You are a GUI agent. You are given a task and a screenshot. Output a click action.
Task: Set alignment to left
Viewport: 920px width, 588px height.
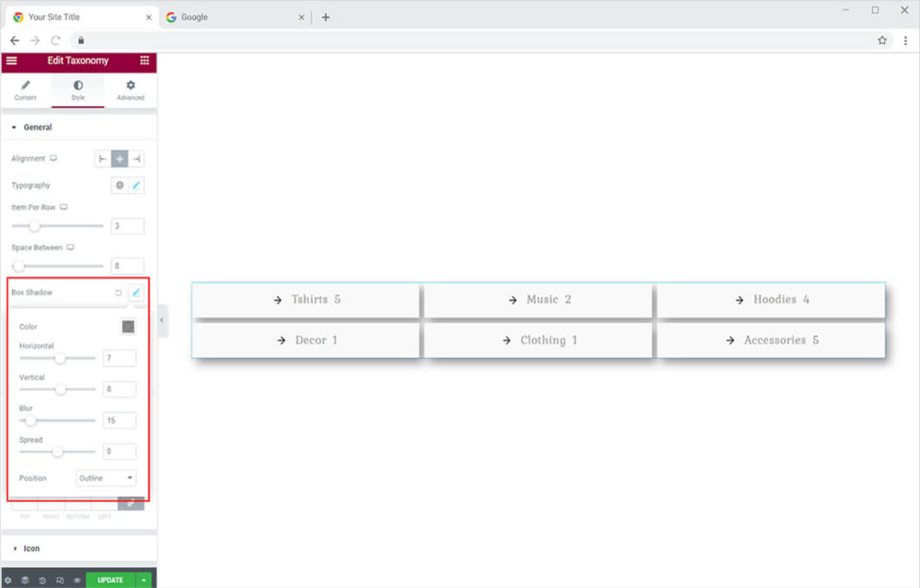[102, 159]
